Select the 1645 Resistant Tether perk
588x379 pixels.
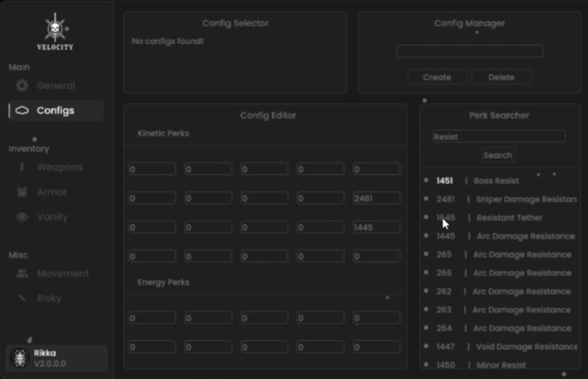(x=509, y=218)
